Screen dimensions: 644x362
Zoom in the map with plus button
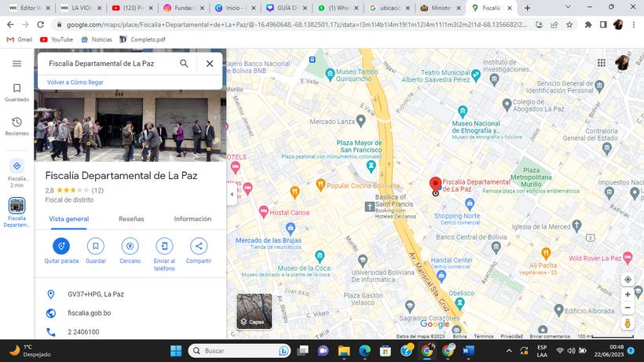(628, 294)
